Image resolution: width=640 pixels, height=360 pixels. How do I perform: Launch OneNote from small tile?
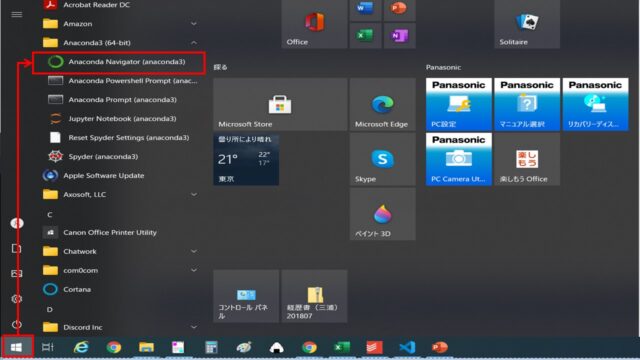400,36
